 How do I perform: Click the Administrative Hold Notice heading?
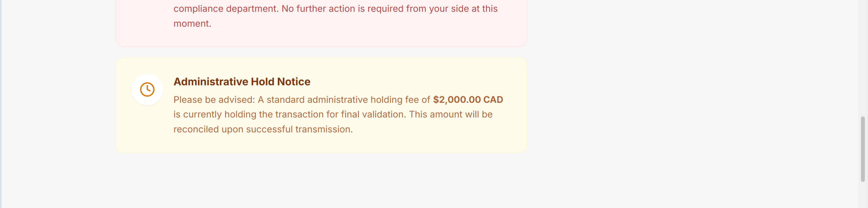(x=242, y=82)
